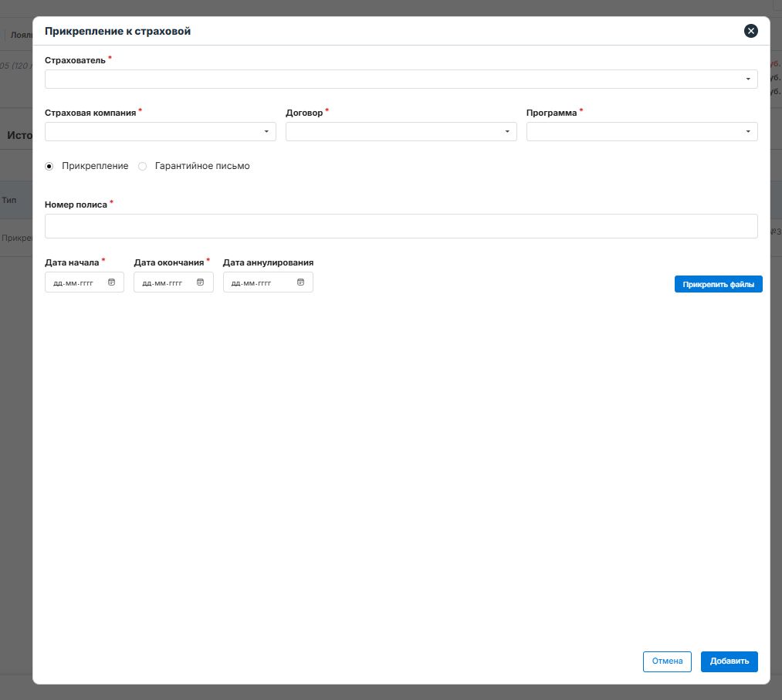The image size is (782, 700).
Task: Click the Отмена button
Action: pos(667,661)
